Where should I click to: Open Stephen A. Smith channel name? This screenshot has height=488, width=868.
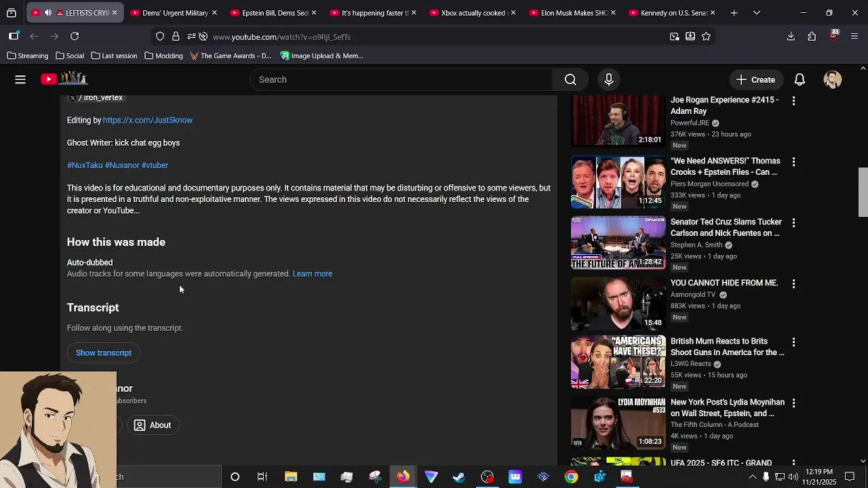[x=696, y=245]
